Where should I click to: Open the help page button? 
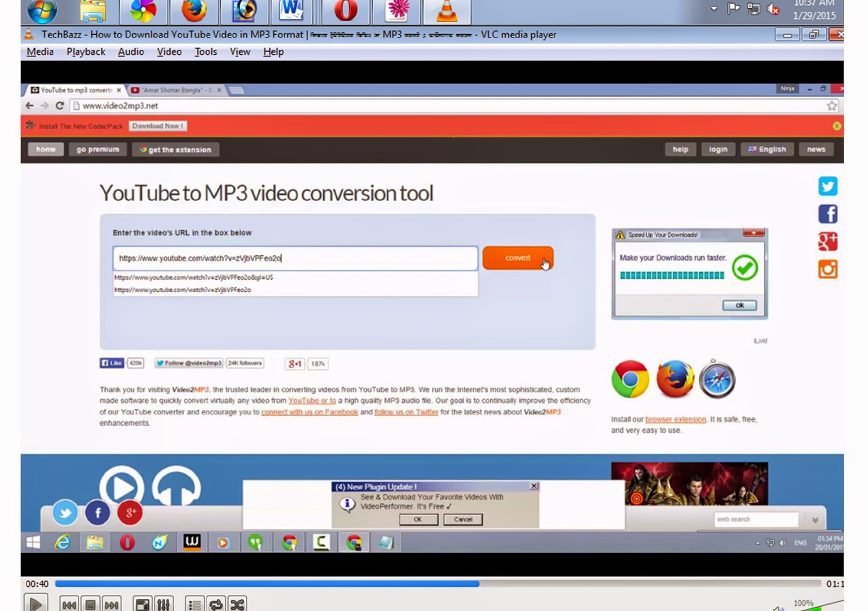pos(680,149)
